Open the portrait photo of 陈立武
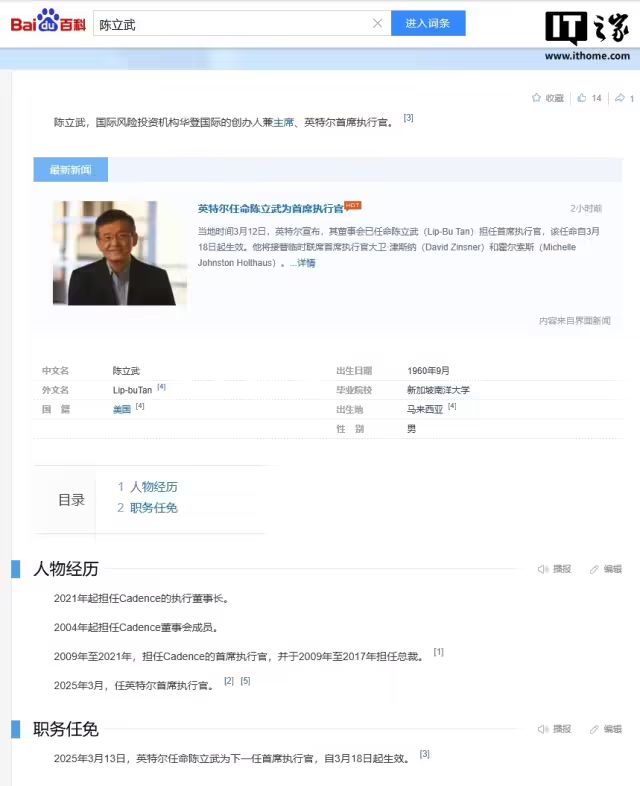The height and width of the screenshot is (786, 640). [120, 253]
